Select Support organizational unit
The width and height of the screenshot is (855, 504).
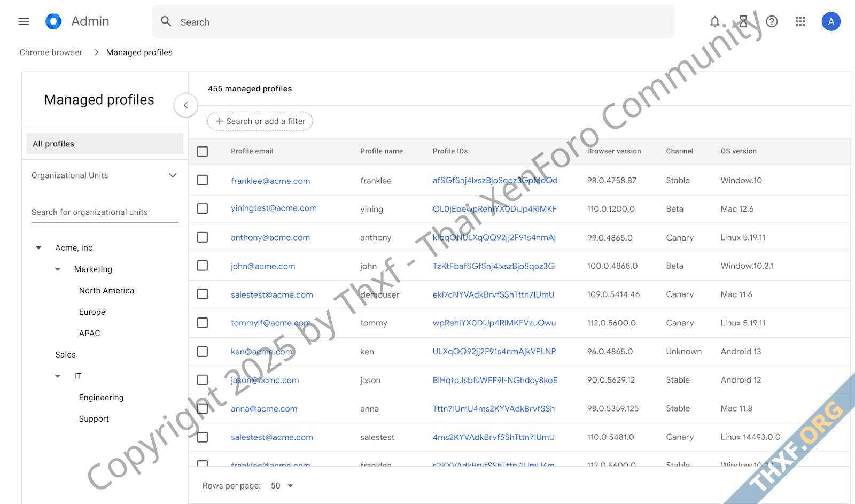(x=94, y=419)
